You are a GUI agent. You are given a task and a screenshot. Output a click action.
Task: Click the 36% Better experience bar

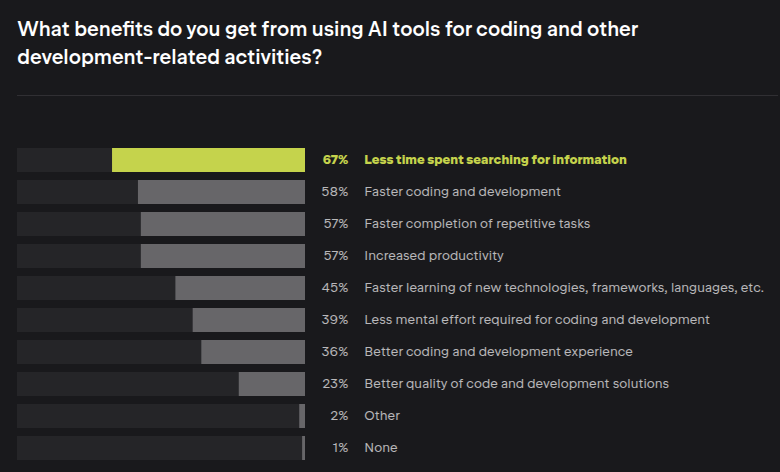(253, 352)
